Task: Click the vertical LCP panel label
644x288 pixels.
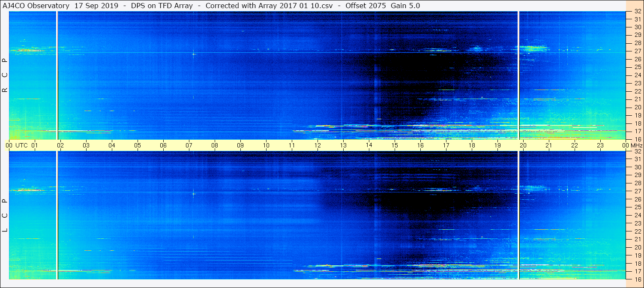Action: pos(5,215)
